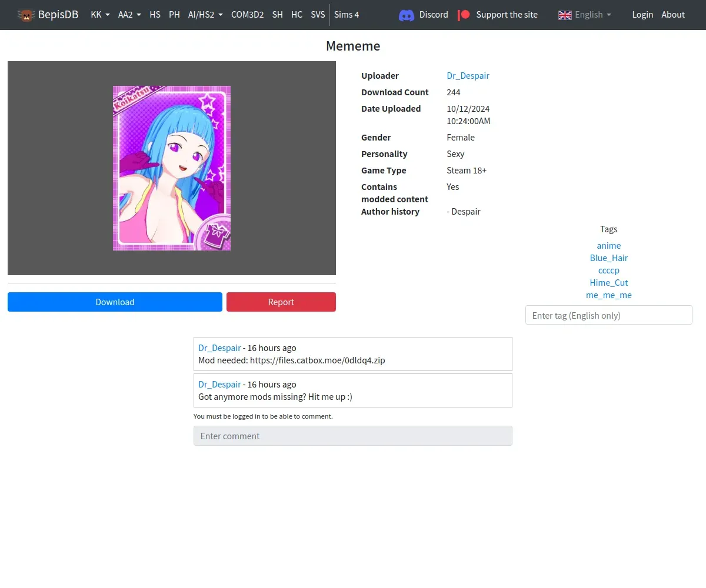Image resolution: width=706 pixels, height=588 pixels.
Task: Click the Mememe character card thumbnail
Action: click(172, 168)
